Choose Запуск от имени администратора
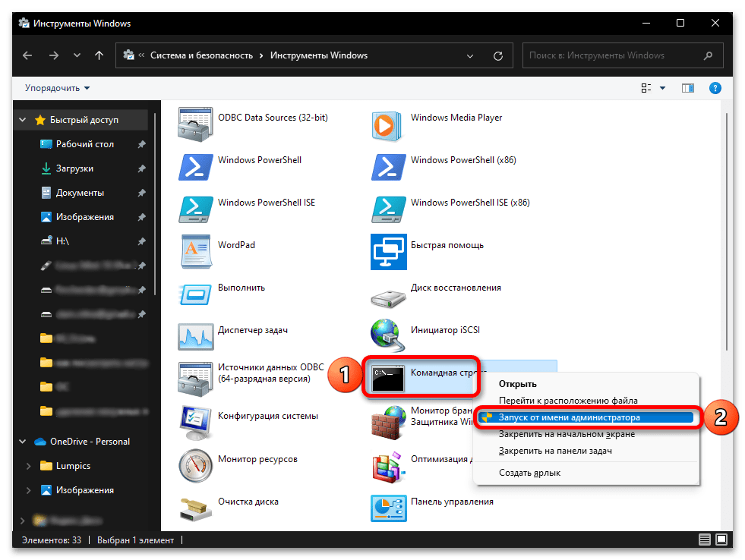Image resolution: width=745 pixels, height=560 pixels. [x=586, y=417]
